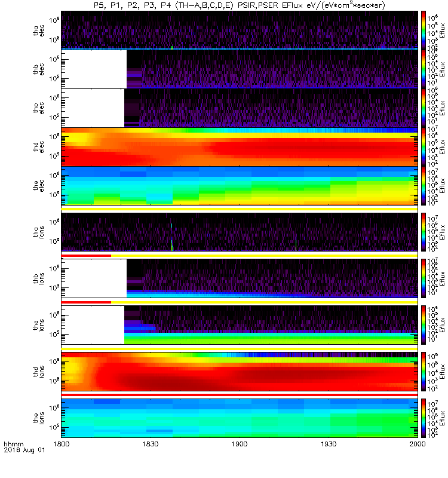Click the tha elec spectrogram plot area

240,30
